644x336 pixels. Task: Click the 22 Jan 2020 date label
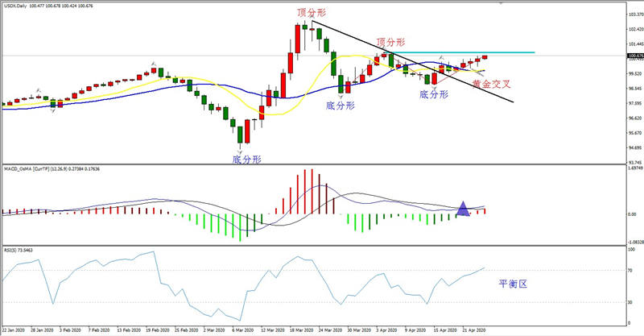pyautogui.click(x=14, y=330)
